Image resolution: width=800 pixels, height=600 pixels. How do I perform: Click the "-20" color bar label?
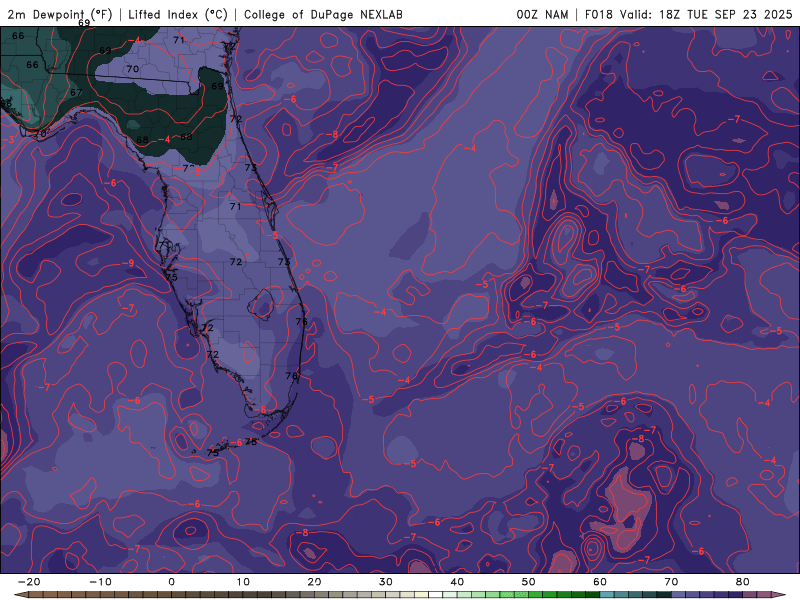click(29, 582)
